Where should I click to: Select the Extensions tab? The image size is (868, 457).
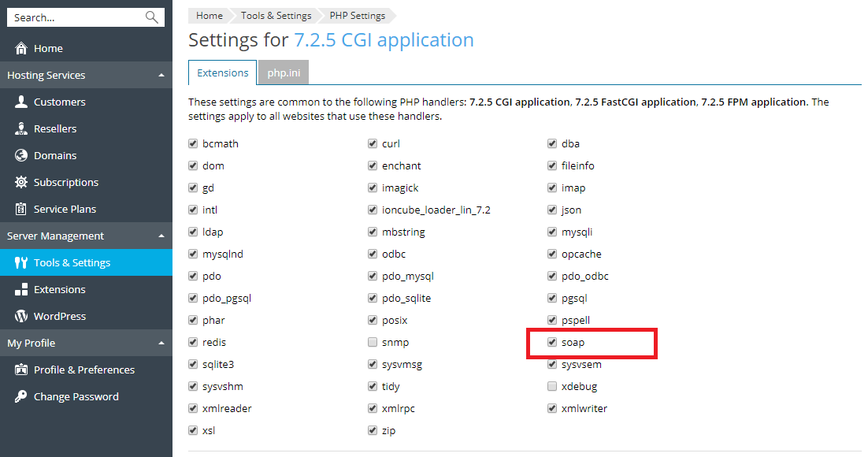[x=222, y=72]
